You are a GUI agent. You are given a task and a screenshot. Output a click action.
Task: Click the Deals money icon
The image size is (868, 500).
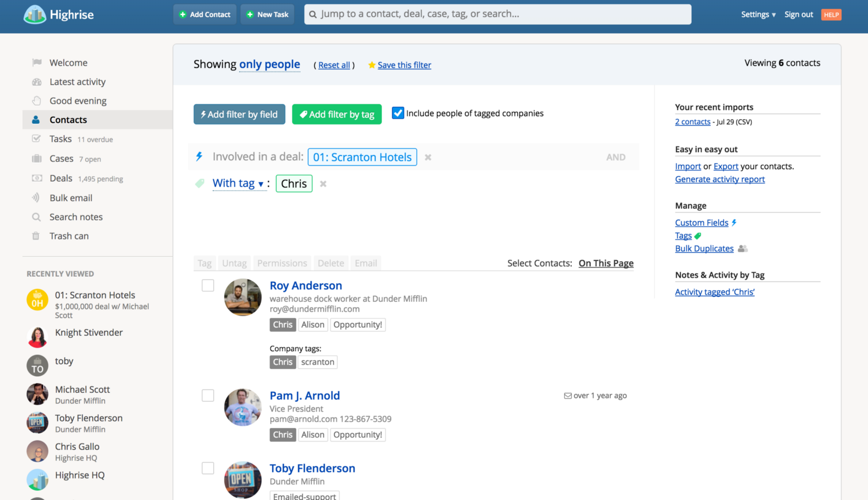(x=37, y=178)
